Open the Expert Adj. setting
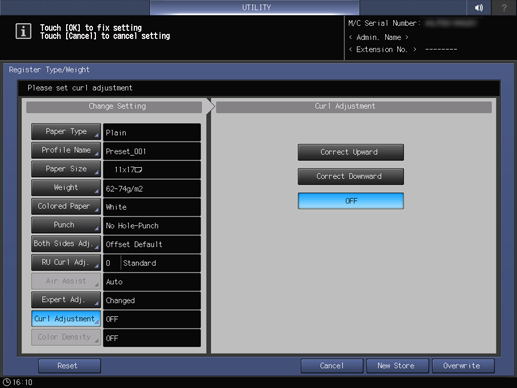Screen dimensions: 517x388 66,300
